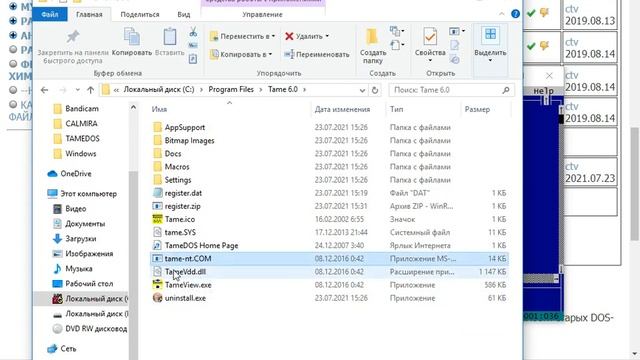The image size is (640, 360).
Task: Click the Select all grid icon
Action: click(490, 34)
